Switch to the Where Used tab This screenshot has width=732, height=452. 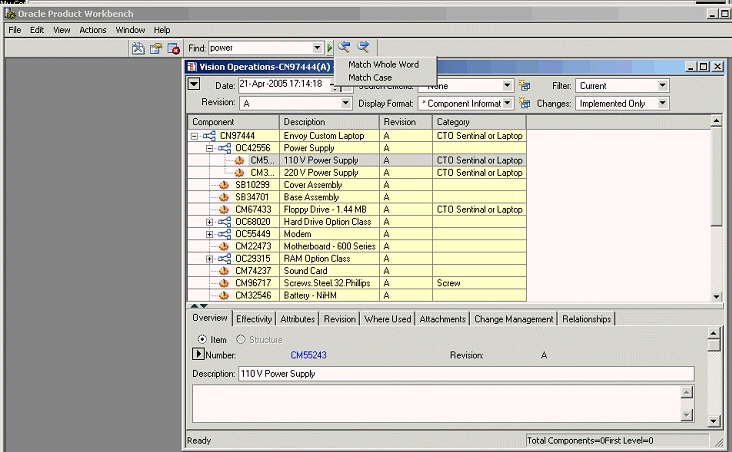(387, 319)
